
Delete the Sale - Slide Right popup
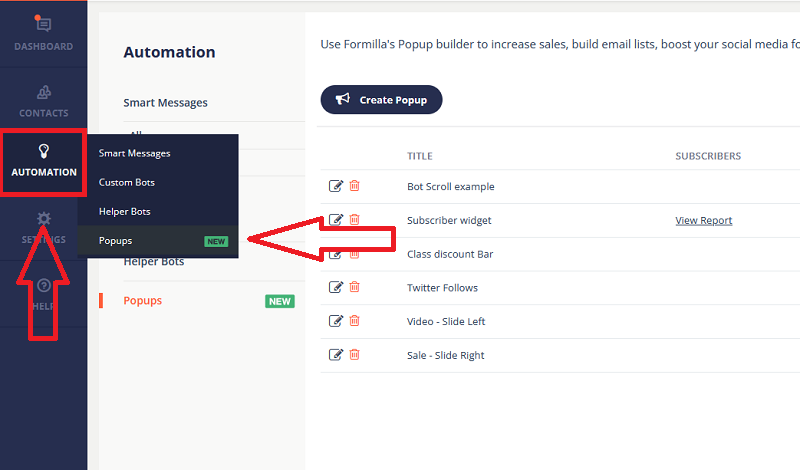click(354, 354)
